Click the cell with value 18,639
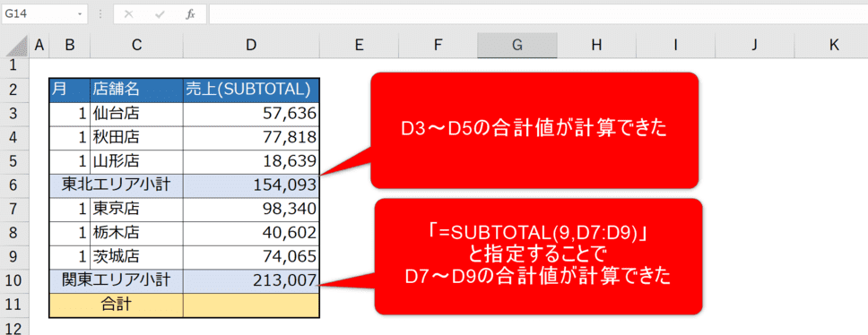The image size is (868, 335). 251,161
